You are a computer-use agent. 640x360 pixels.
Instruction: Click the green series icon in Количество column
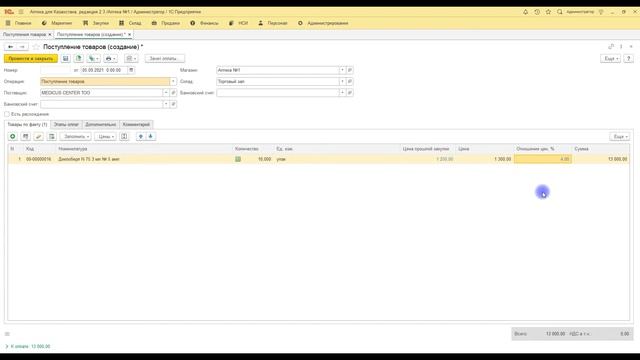tap(238, 159)
